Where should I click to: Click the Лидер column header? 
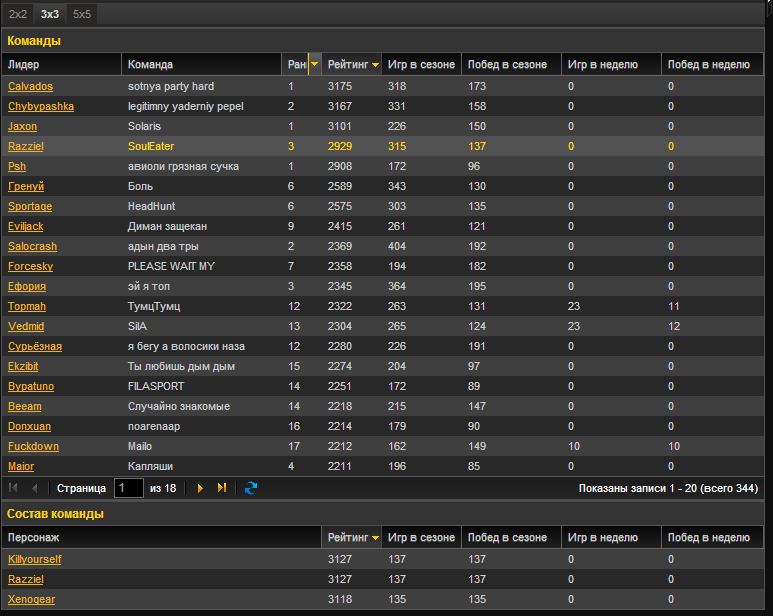click(62, 65)
